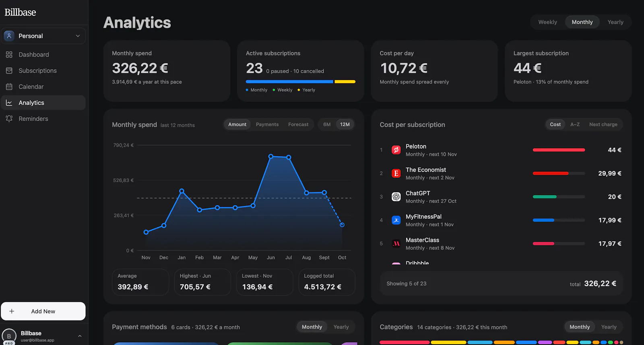Switch page period to Weekly
The height and width of the screenshot is (345, 644).
click(547, 22)
